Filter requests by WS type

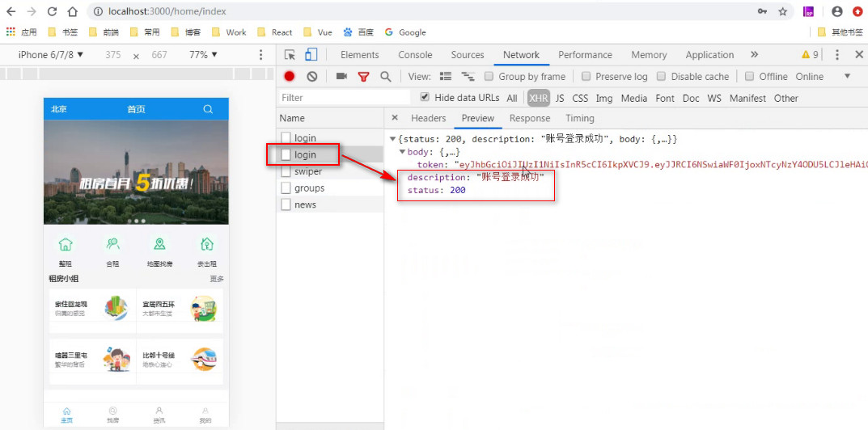(x=714, y=98)
